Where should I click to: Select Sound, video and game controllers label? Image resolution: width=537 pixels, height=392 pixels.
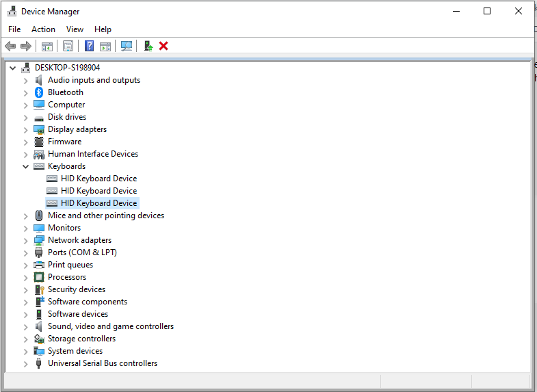point(111,326)
